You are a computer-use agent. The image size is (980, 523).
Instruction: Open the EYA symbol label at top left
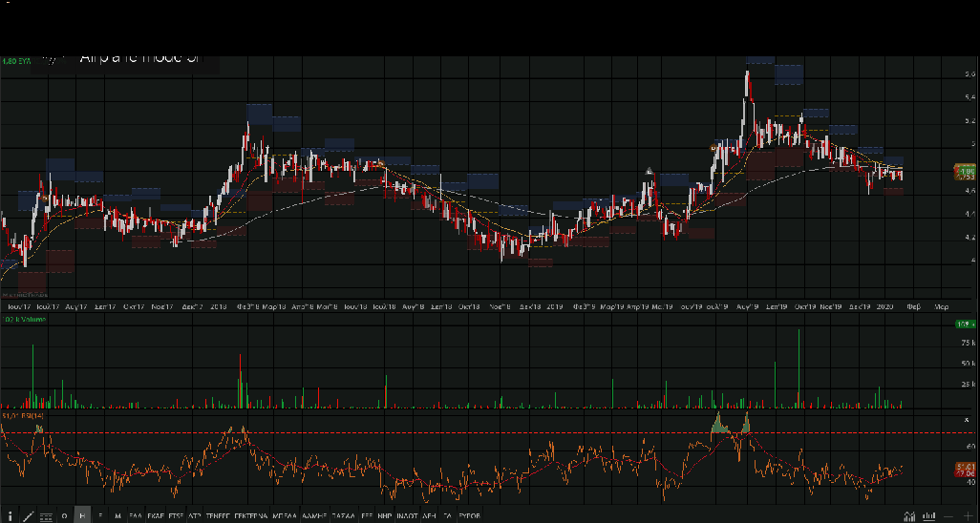coord(16,61)
